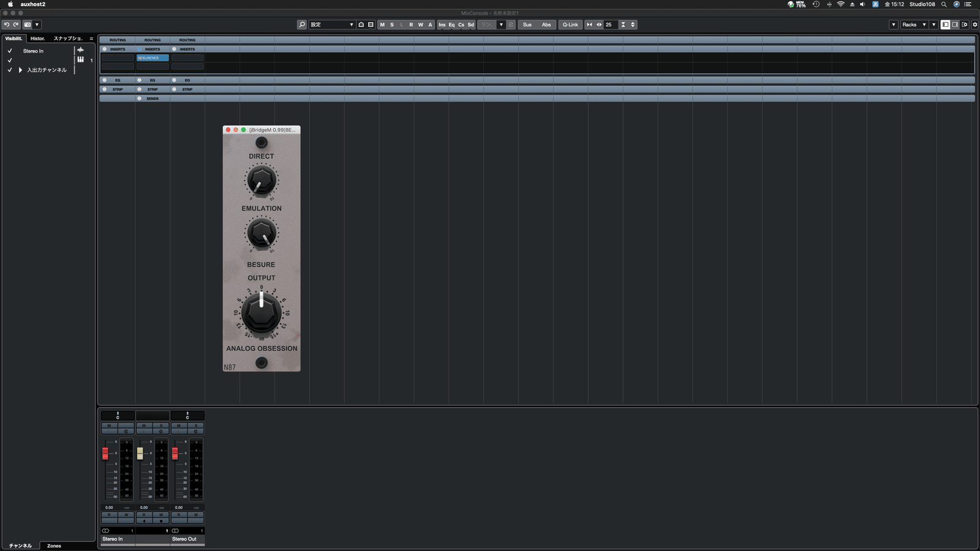Expand the 入出力チャンネル tree item

[20, 70]
